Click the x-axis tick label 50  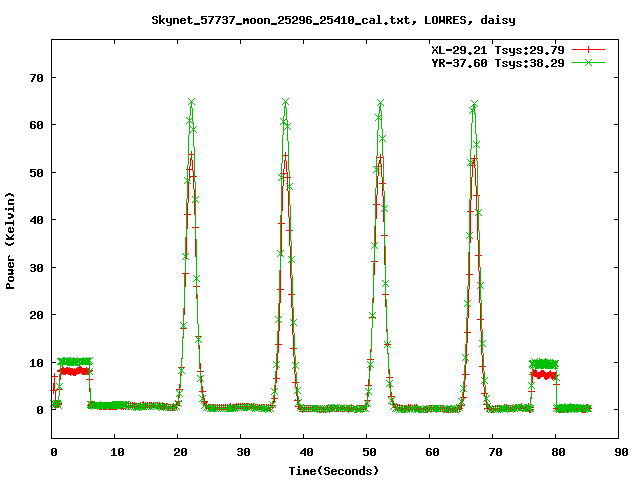point(369,452)
